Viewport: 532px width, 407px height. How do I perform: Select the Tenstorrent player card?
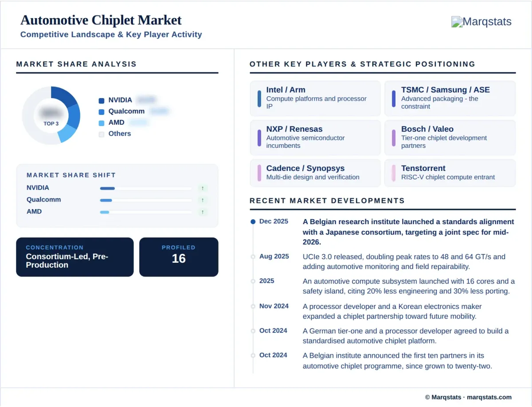(450, 173)
